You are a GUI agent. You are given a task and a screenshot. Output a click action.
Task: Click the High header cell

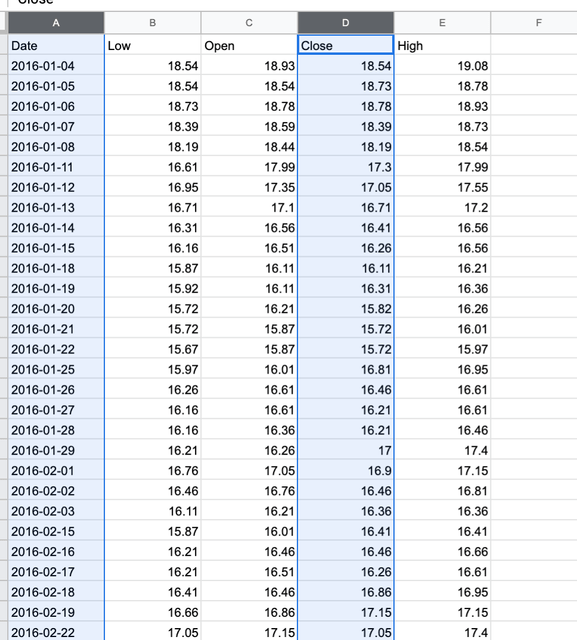tap(442, 45)
